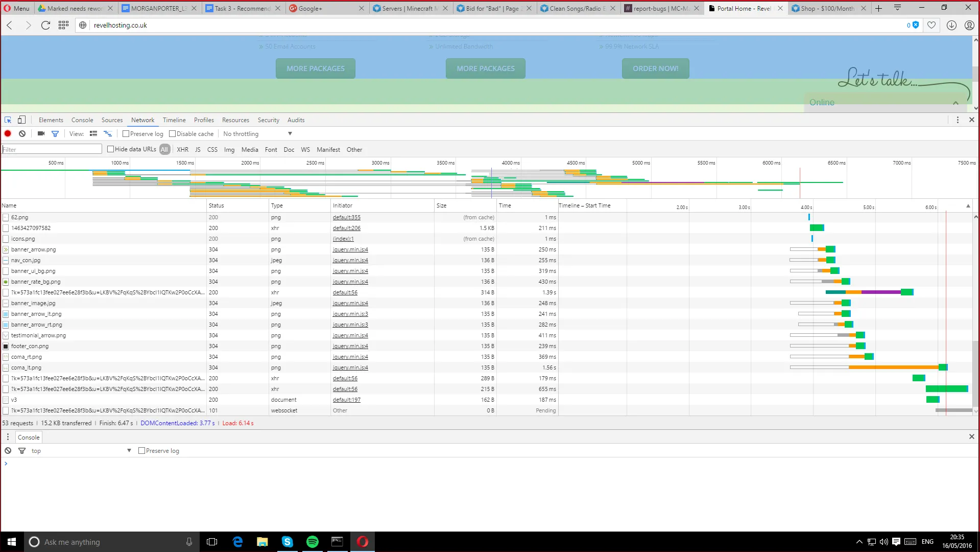Reload the current page
This screenshot has height=552, width=980.
[45, 25]
